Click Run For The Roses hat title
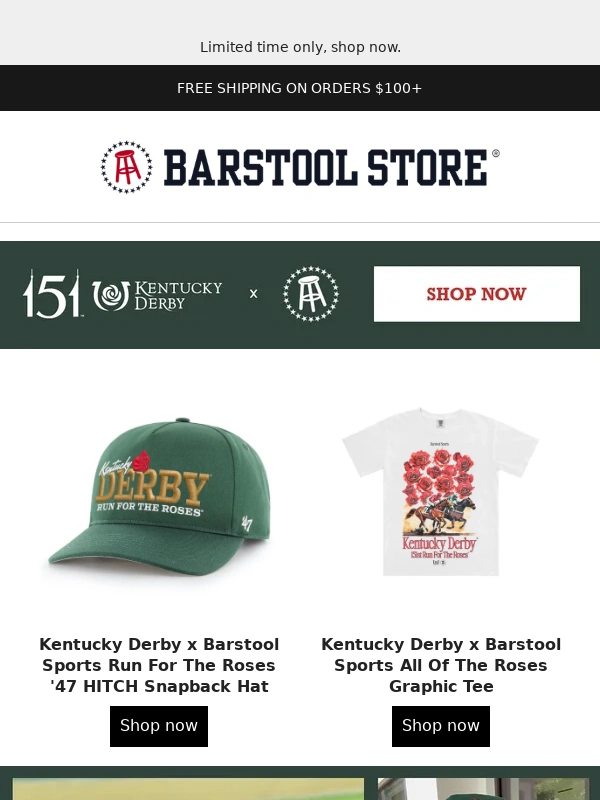Viewport: 600px width, 800px height. (159, 665)
